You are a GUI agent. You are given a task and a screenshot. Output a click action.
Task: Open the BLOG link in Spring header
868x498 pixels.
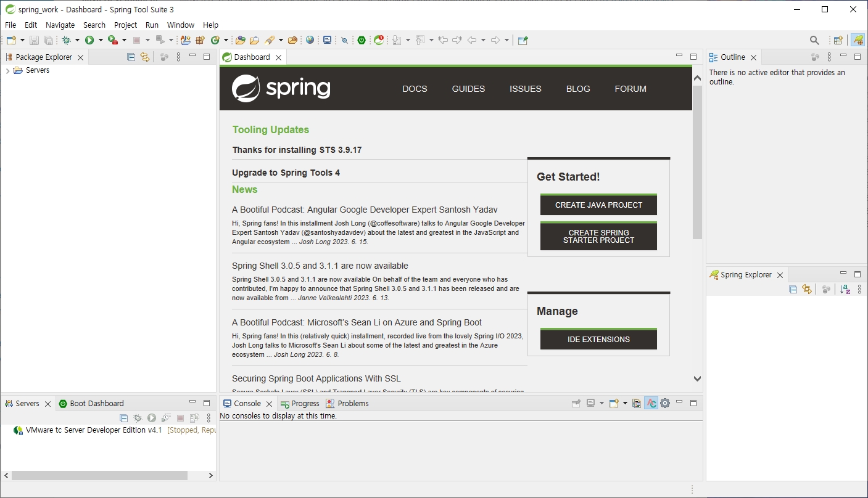(578, 89)
